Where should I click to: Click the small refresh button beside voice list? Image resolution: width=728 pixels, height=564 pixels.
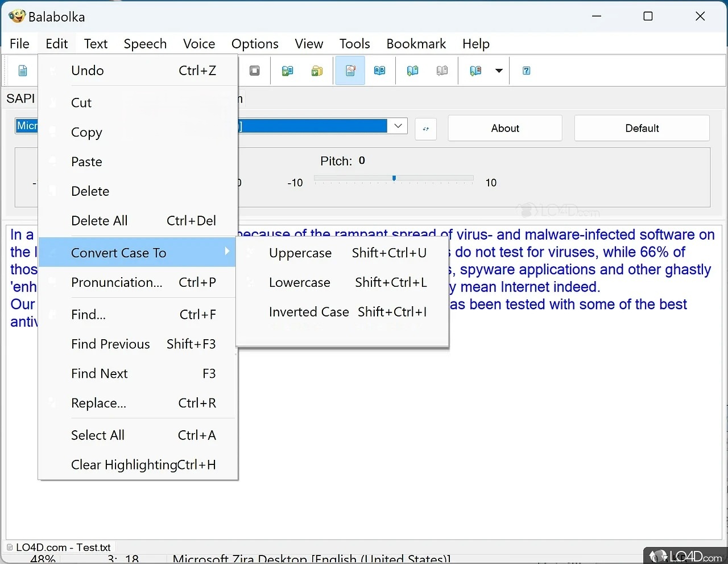tap(426, 129)
